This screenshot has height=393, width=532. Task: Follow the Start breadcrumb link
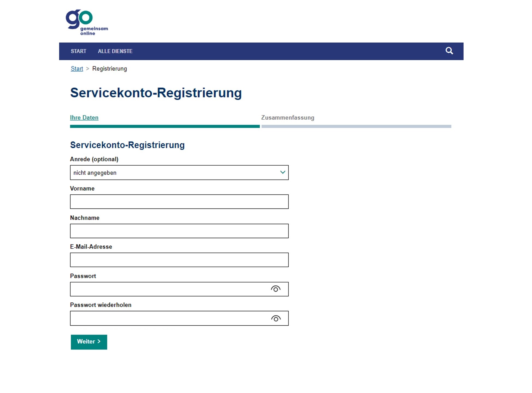point(77,69)
